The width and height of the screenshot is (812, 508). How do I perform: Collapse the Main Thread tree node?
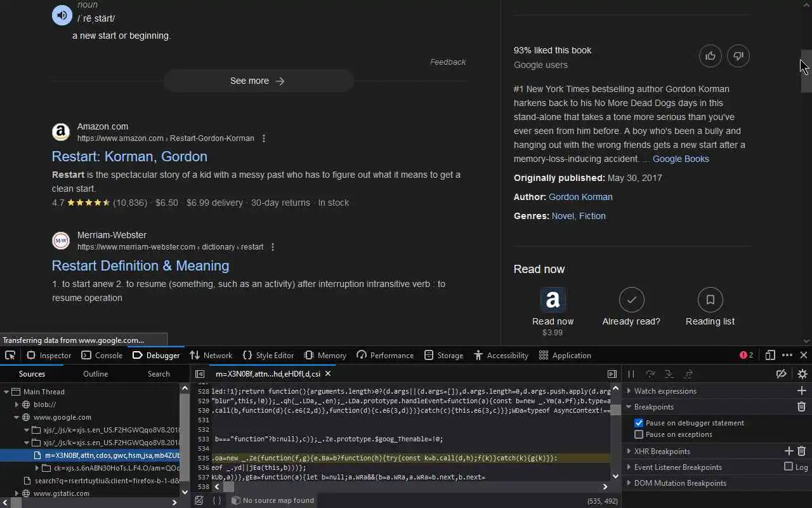pos(7,392)
